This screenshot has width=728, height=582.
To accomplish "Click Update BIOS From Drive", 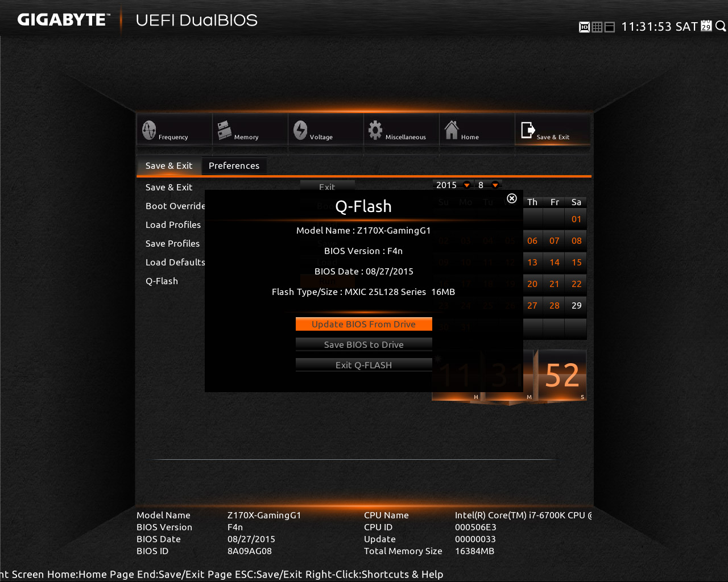I will click(364, 324).
